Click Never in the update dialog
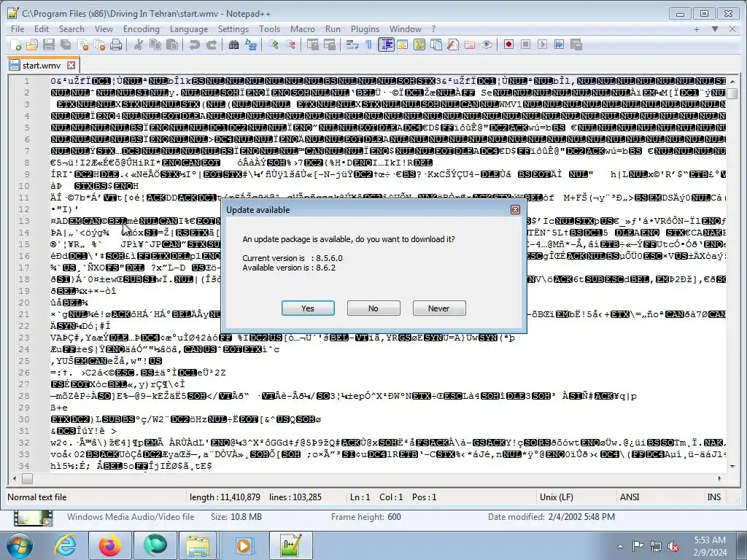The image size is (747, 560). (x=438, y=308)
